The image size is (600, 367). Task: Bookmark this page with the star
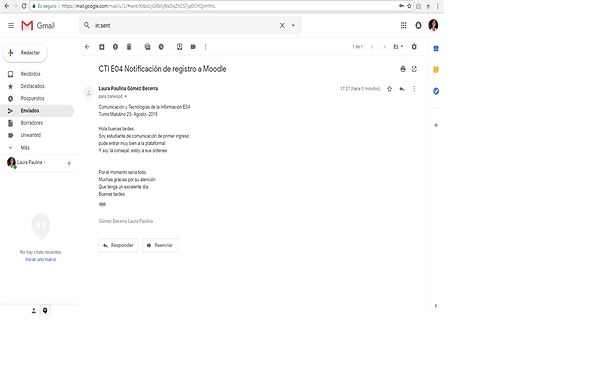coord(409,6)
